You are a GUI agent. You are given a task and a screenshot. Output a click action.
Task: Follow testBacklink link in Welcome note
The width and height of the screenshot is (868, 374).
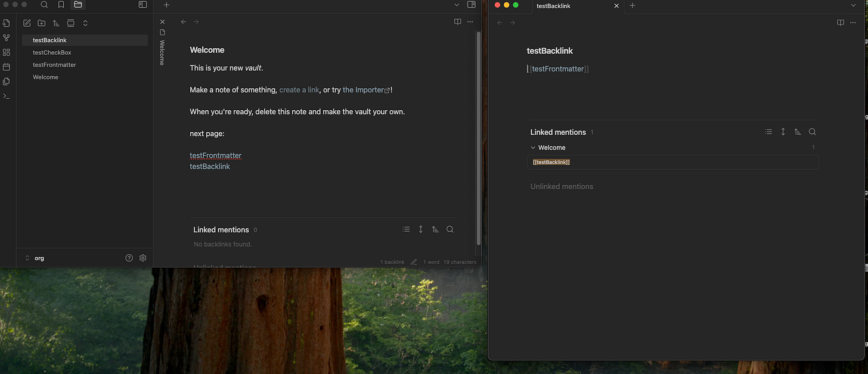click(210, 167)
